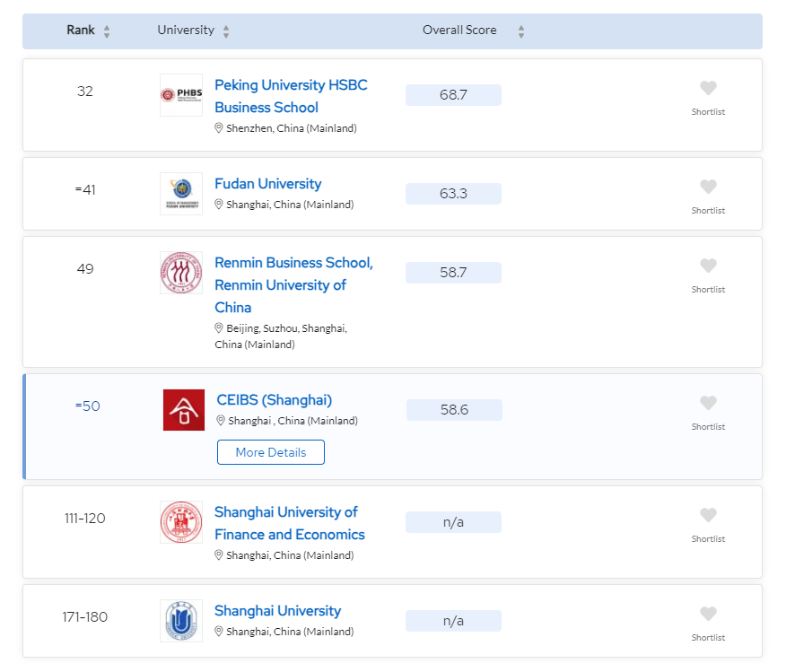Click the Rank column header

(x=81, y=31)
